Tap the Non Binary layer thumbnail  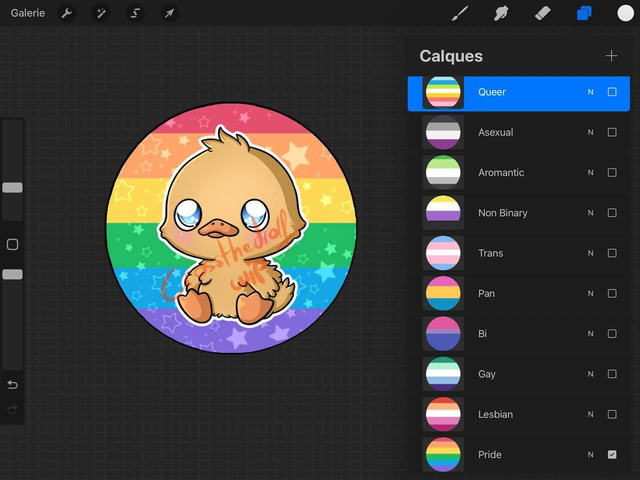pos(443,213)
